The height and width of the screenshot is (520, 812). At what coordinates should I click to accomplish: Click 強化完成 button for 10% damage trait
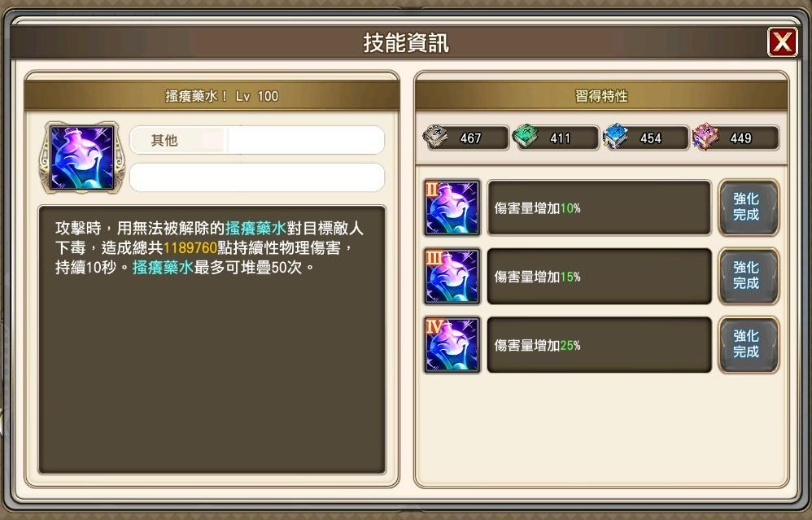749,208
